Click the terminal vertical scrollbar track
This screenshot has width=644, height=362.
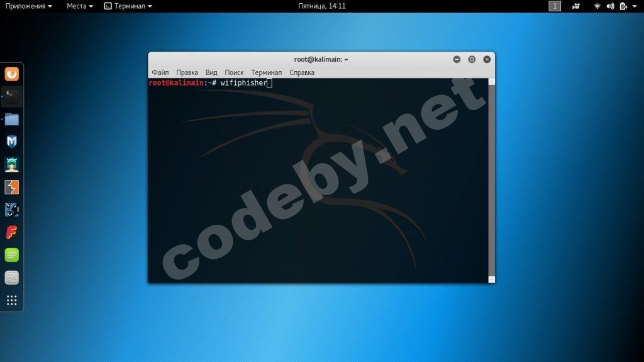(x=492, y=180)
